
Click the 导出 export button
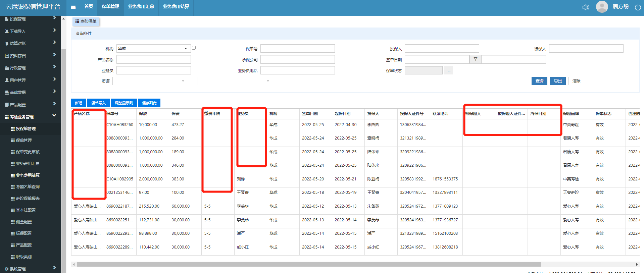click(x=557, y=81)
